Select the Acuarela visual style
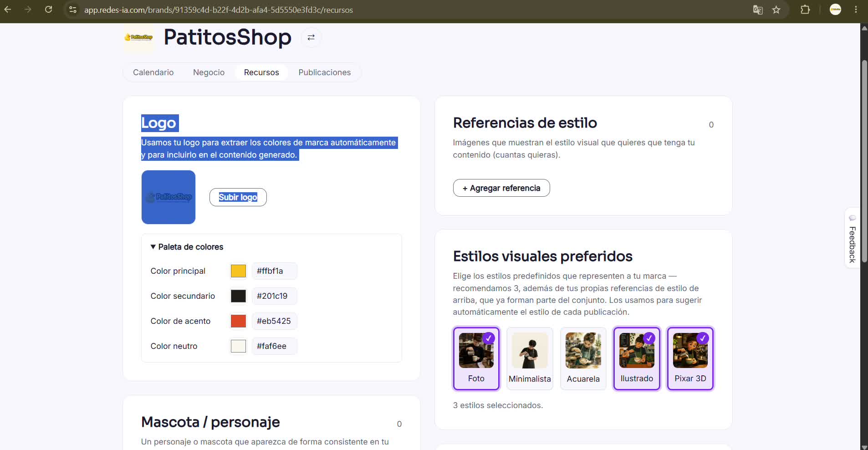The height and width of the screenshot is (450, 868). (x=583, y=358)
